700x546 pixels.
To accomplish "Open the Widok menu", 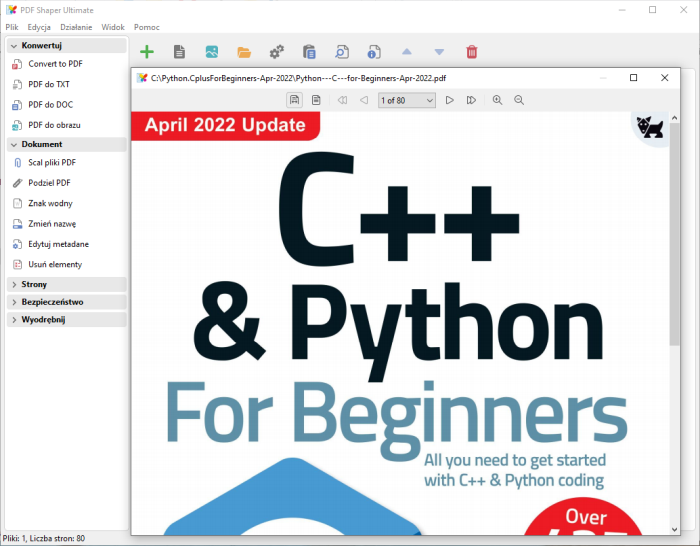I will tap(113, 27).
